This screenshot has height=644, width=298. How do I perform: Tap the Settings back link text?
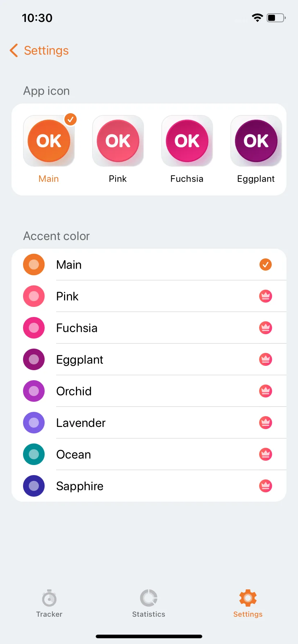point(46,51)
